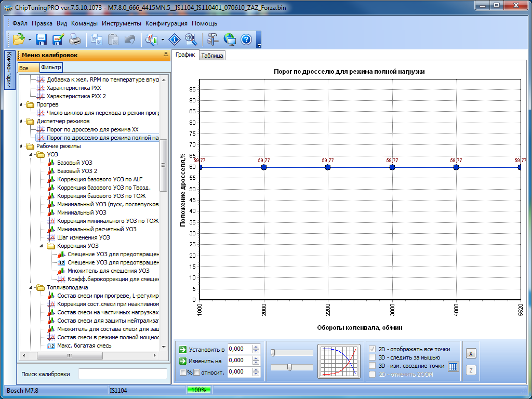Open the dropdown arrow beside the open-file icon
Viewport: 532px width, 399px height.
point(30,39)
